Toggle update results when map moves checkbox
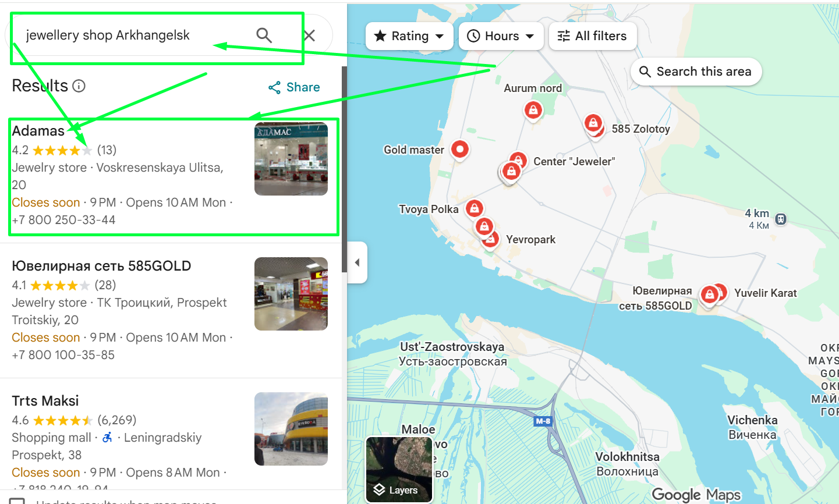 (x=17, y=501)
